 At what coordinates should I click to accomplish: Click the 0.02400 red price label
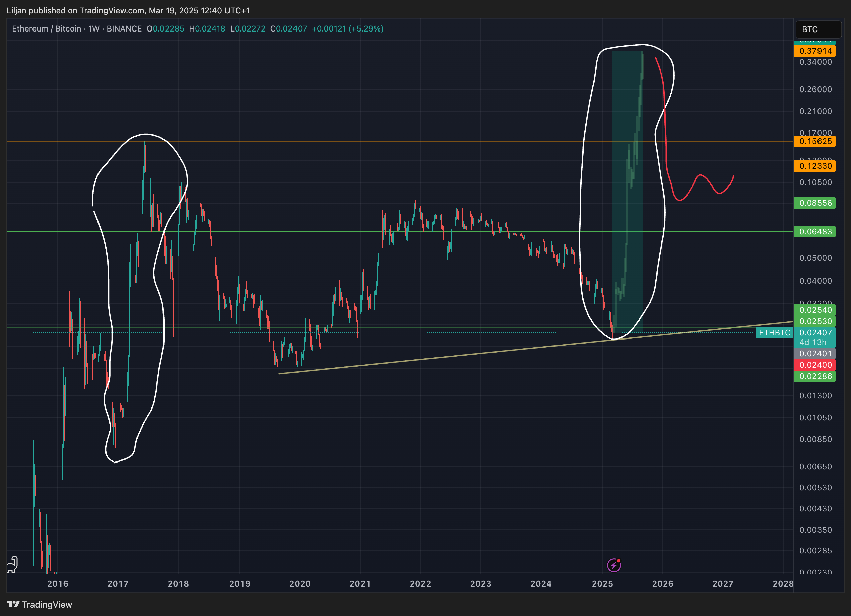point(814,365)
